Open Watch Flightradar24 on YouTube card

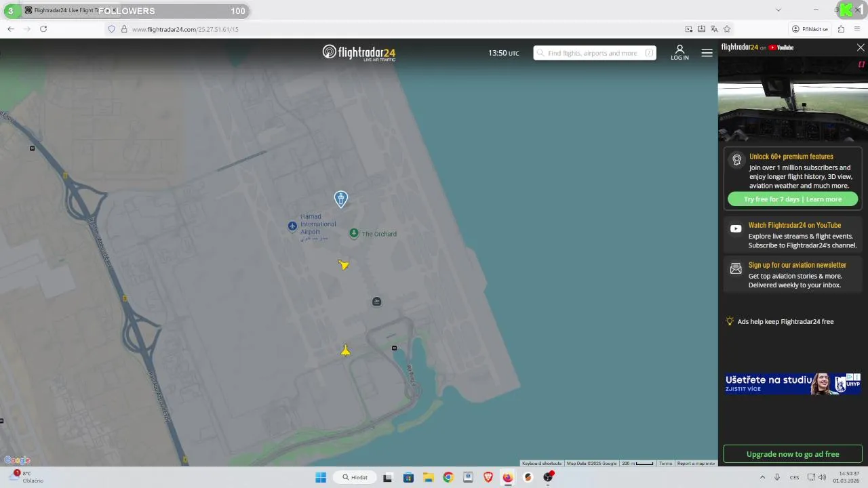coord(793,235)
